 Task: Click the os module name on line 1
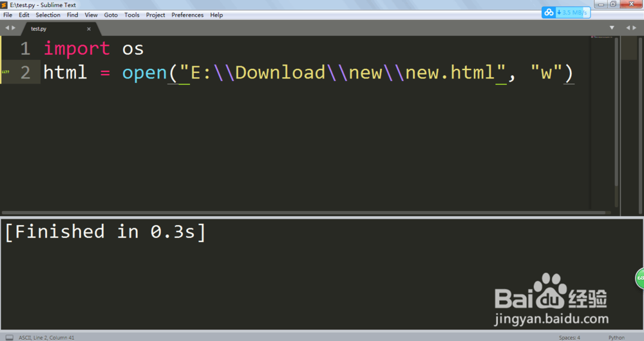133,50
